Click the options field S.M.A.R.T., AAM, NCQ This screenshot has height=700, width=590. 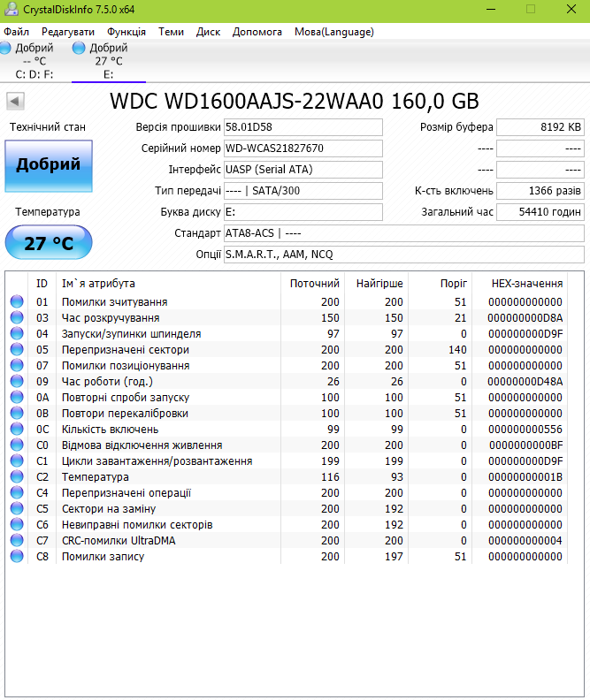pos(404,255)
